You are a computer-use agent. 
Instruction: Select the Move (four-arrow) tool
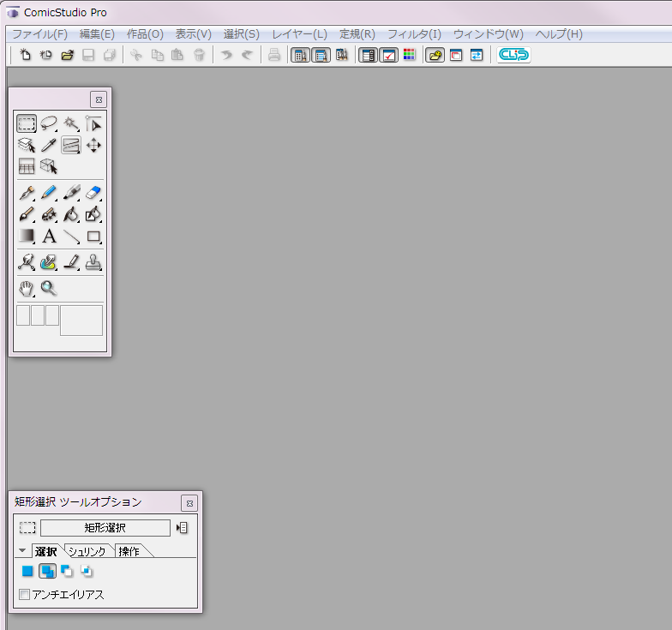[93, 146]
